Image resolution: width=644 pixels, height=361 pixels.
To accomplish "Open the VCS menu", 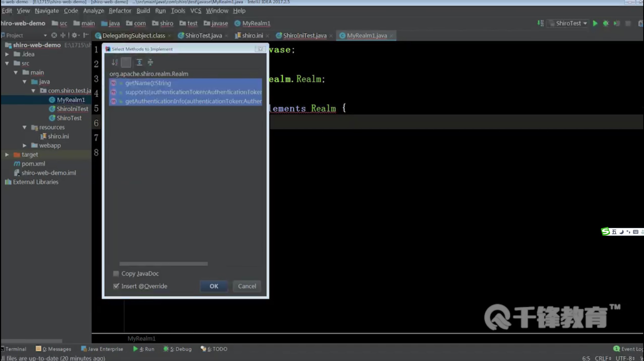I will pos(196,11).
